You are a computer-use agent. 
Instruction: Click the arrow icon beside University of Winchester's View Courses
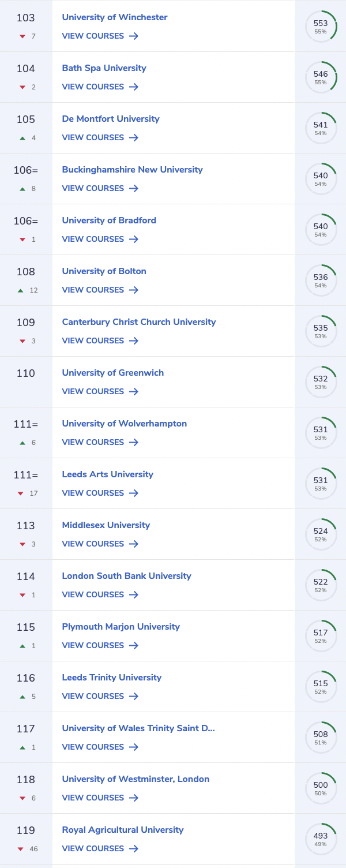tap(134, 36)
